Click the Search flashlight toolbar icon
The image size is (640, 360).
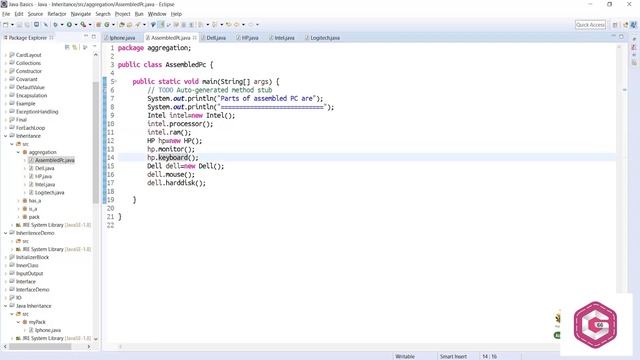coord(138,25)
